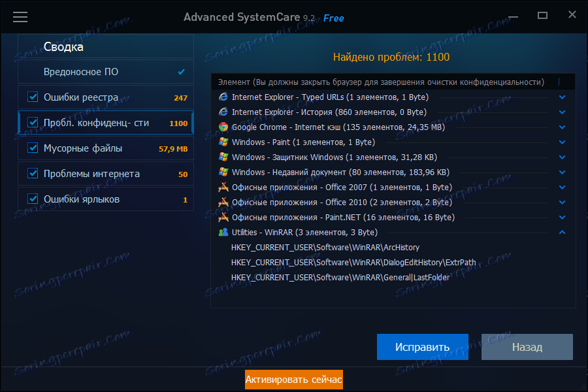Screen dimensions: 588x392
Task: Click the Назад button
Action: [527, 347]
